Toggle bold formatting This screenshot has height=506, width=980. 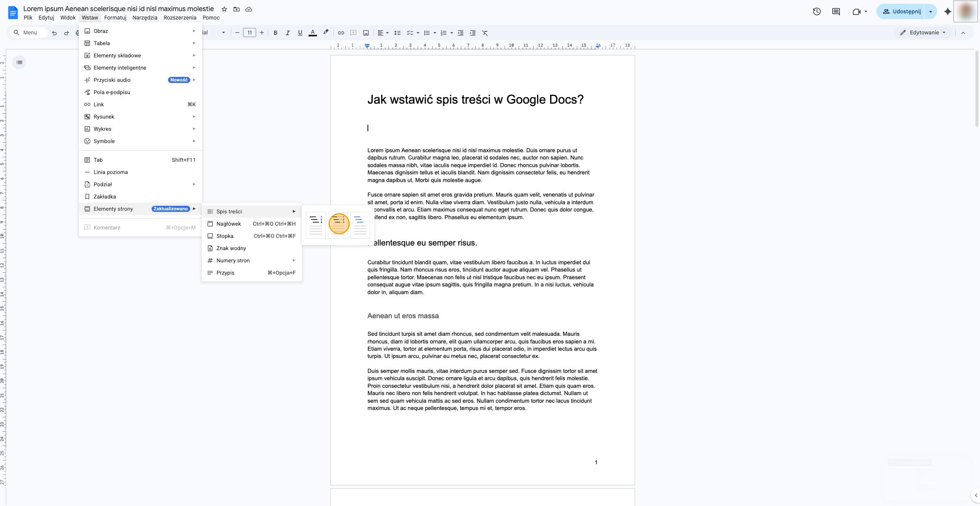pos(275,33)
